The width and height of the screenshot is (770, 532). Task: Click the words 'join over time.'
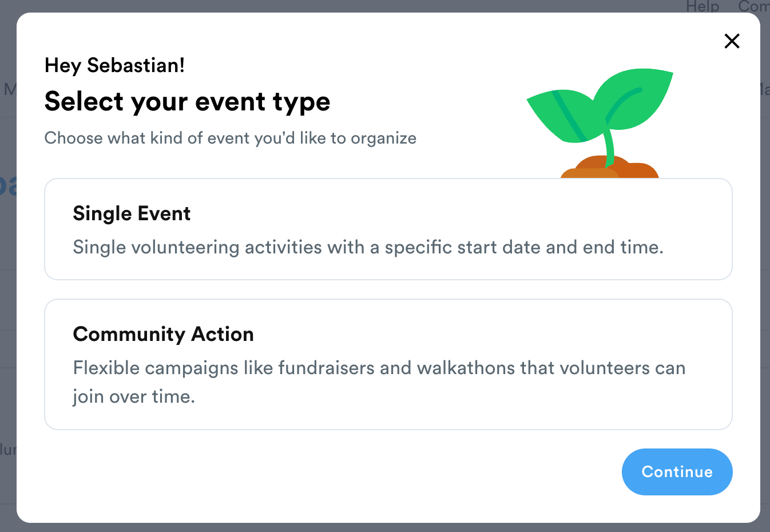(x=134, y=396)
